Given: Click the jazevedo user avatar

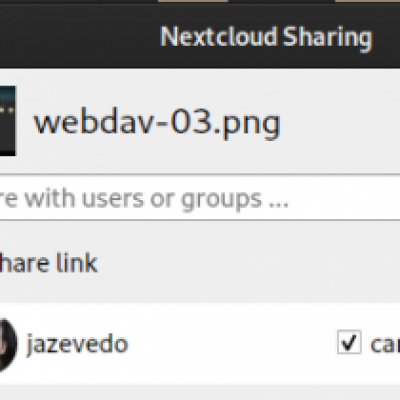Looking at the screenshot, I should pyautogui.click(x=8, y=344).
